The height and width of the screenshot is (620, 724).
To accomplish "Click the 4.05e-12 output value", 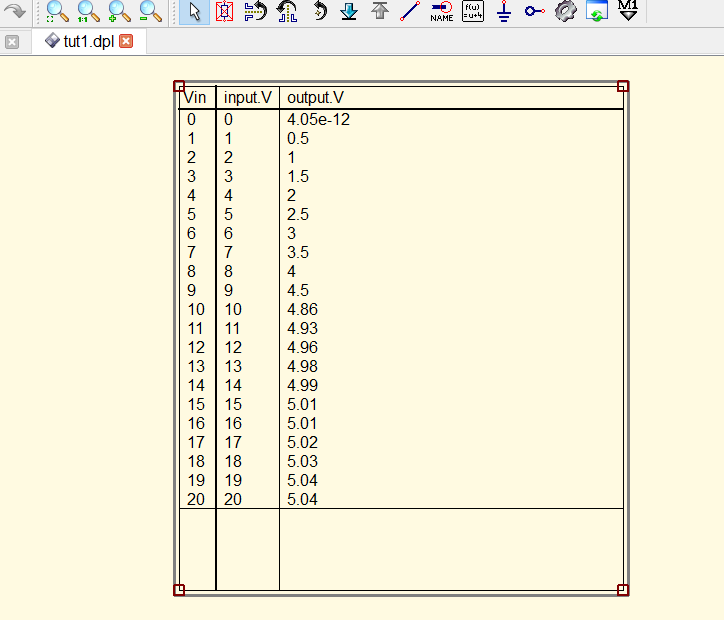I will coord(318,120).
